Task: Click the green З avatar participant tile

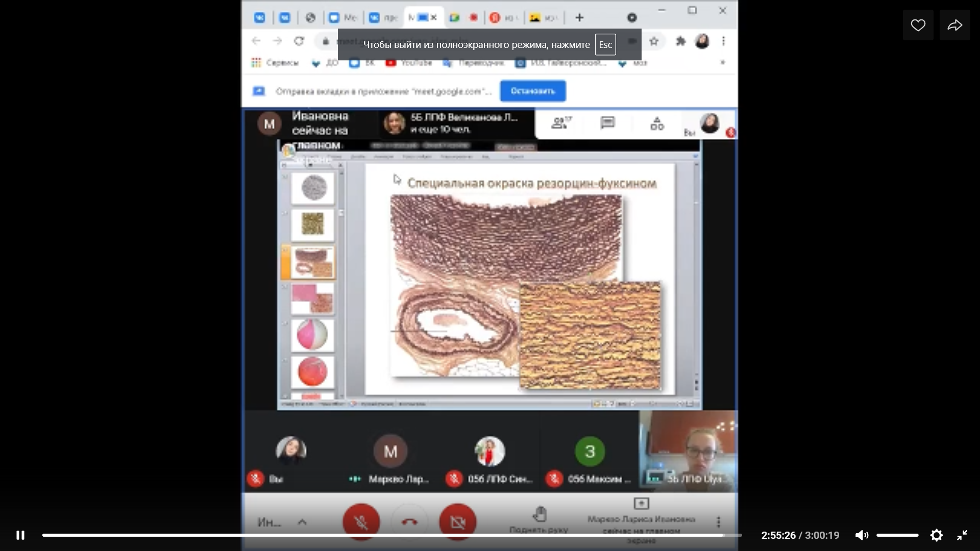Action: 590,452
